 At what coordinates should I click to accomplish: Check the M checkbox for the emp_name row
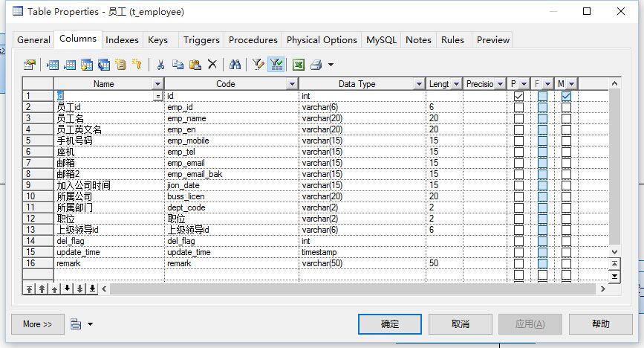[x=566, y=118]
